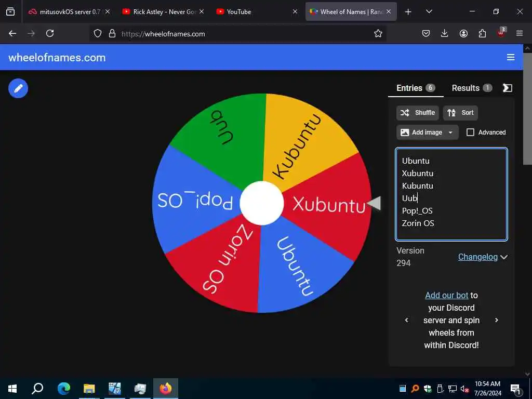
Task: Shuffle the wheel entries
Action: [x=417, y=113]
